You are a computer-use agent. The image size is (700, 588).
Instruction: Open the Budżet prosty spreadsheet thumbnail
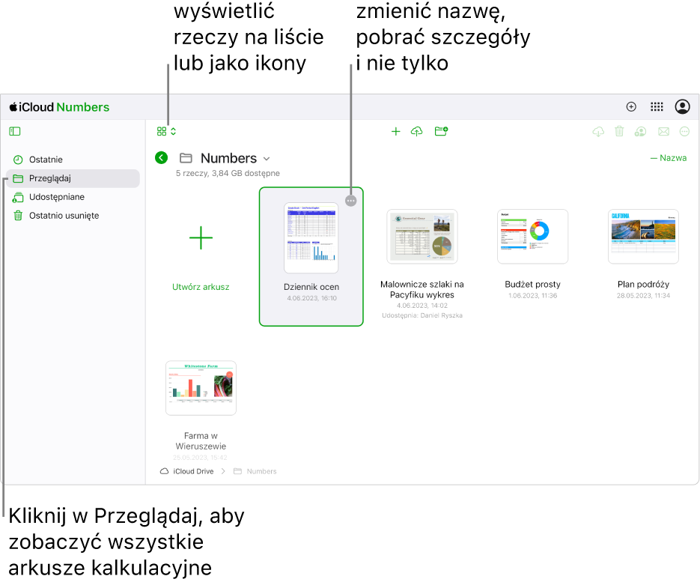(x=532, y=237)
